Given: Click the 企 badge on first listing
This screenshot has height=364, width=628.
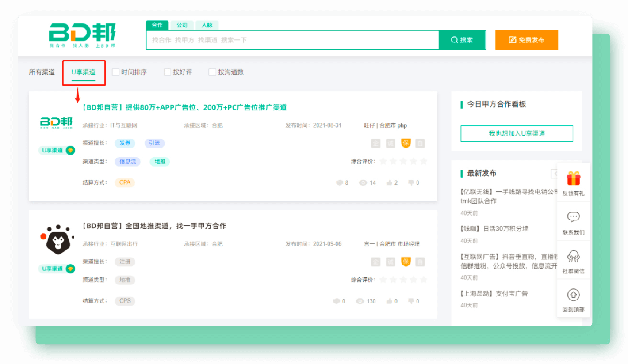Looking at the screenshot, I should pos(375,143).
